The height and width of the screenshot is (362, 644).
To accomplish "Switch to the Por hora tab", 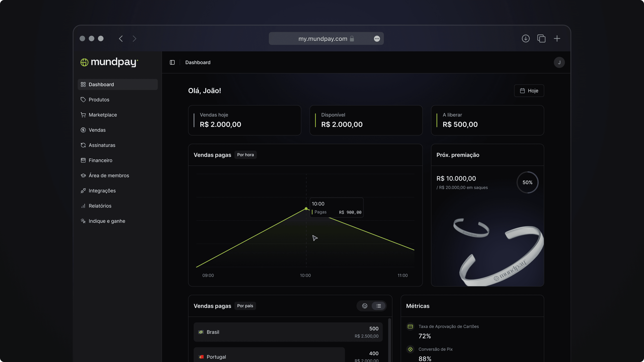I will [x=245, y=155].
